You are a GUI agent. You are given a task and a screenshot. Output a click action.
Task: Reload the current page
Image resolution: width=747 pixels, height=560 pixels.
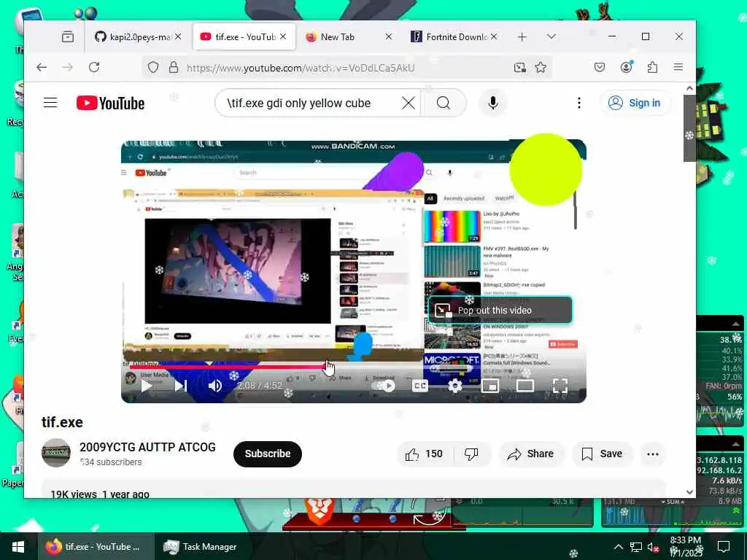(x=94, y=67)
